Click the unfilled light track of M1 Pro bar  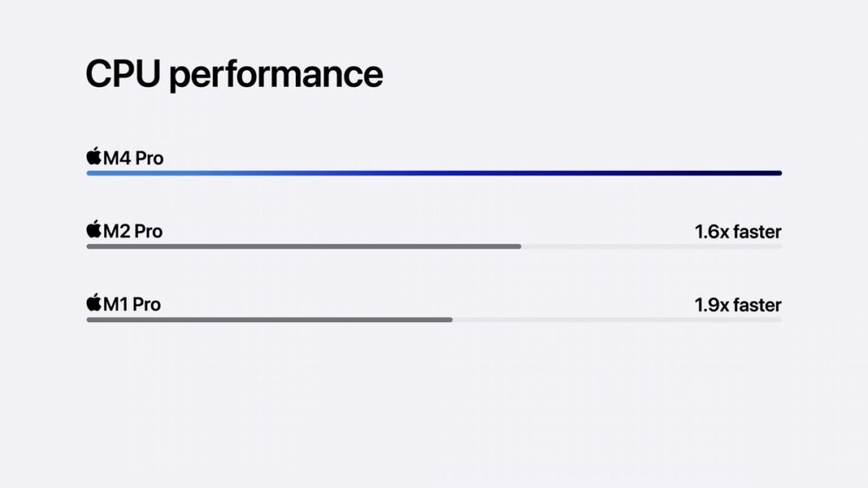(x=616, y=320)
